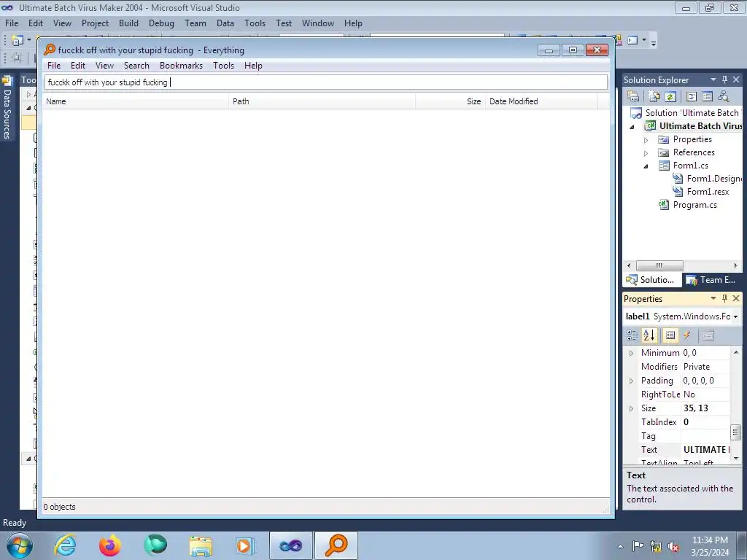The width and height of the screenshot is (747, 560).
Task: Click the disabled Property Pages icon
Action: (708, 335)
